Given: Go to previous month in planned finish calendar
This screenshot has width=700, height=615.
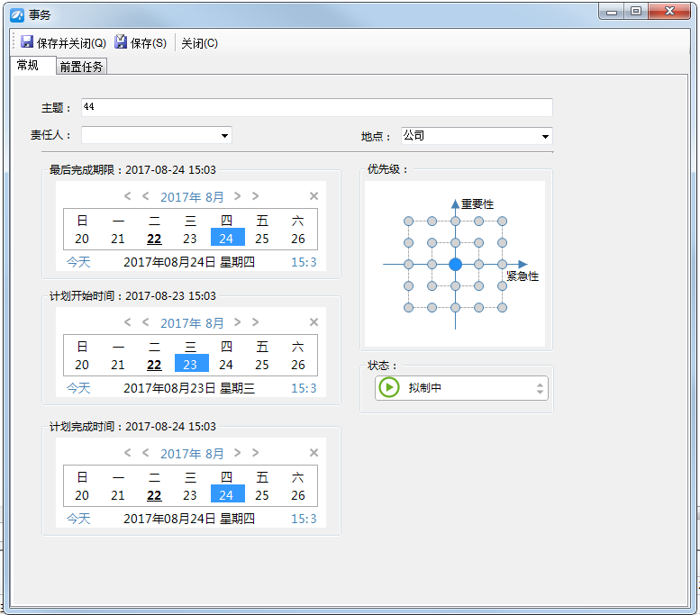Looking at the screenshot, I should 146,453.
